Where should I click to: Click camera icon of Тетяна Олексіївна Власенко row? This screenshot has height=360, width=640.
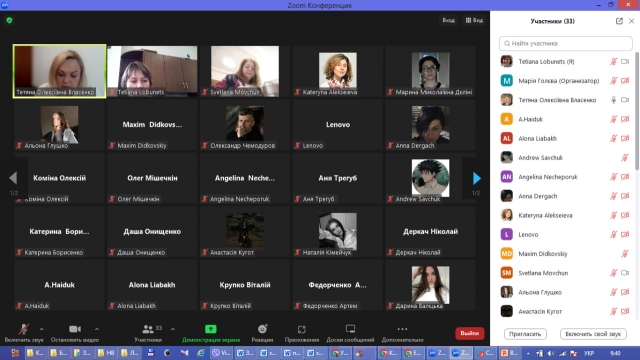pos(625,100)
